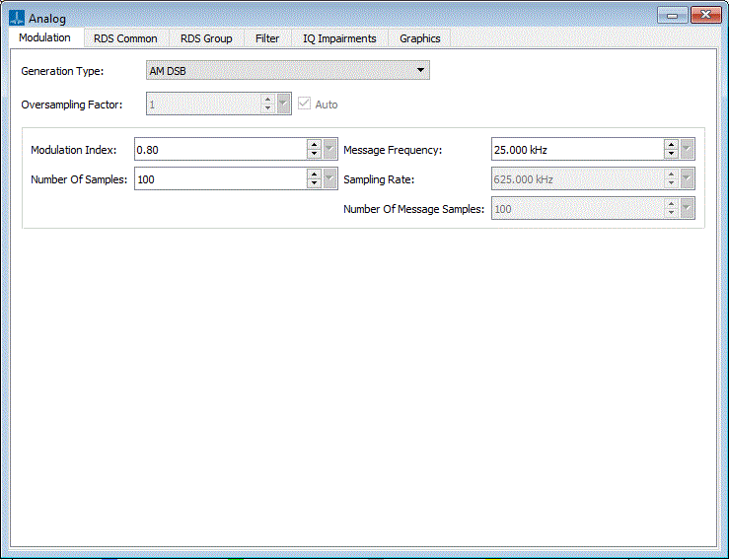Lower Message Frequency with the down spinner
729x560 pixels.
671,155
